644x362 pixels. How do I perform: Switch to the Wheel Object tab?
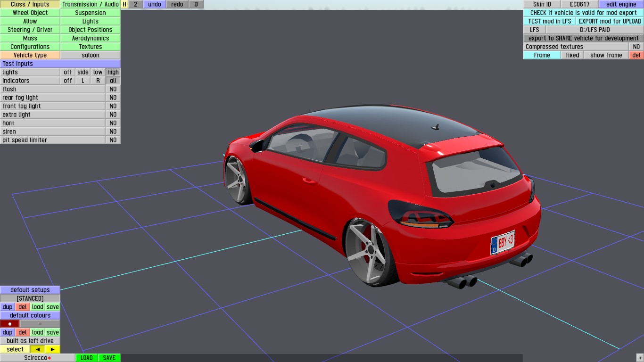coord(30,13)
